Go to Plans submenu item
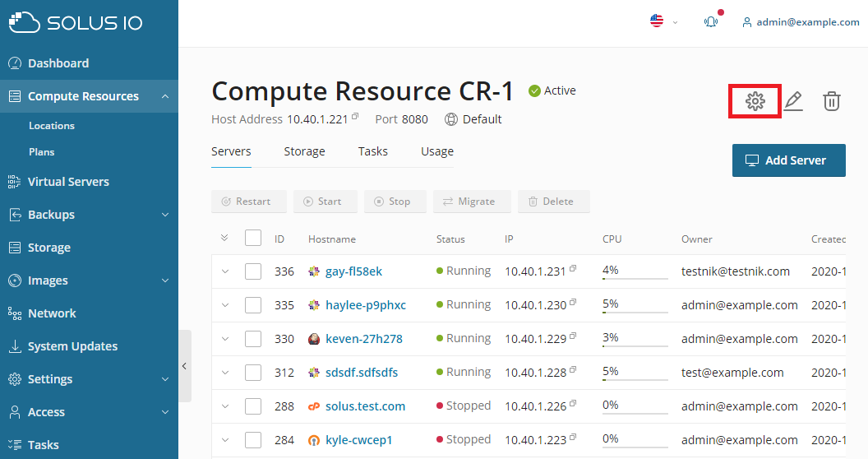The image size is (868, 459). point(42,151)
